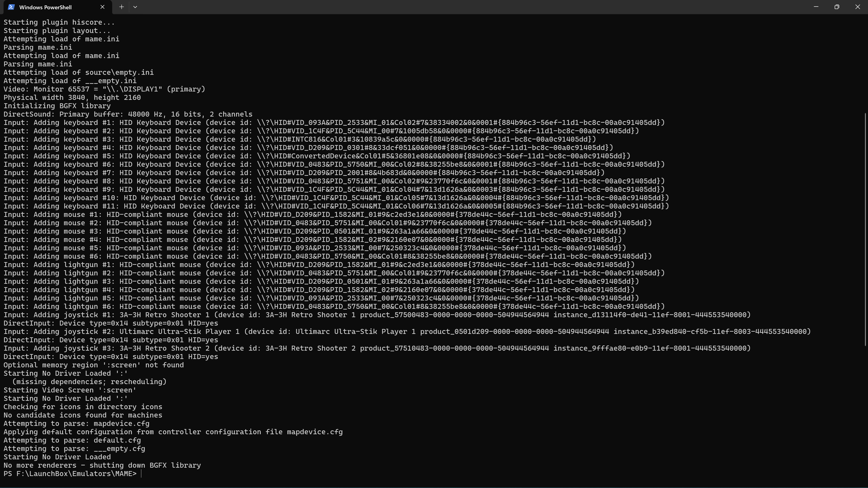Open the new tab profile dropdown
The height and width of the screenshot is (488, 868).
[x=135, y=7]
